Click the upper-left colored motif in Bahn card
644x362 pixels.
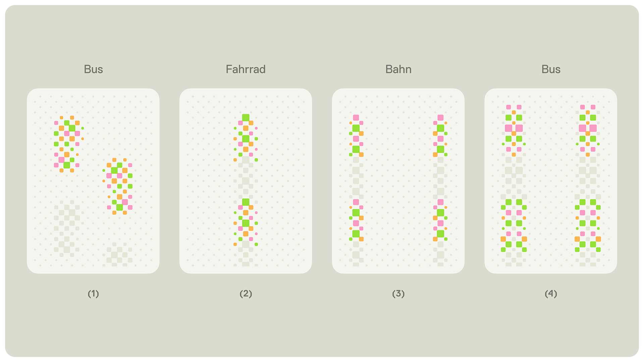356,136
